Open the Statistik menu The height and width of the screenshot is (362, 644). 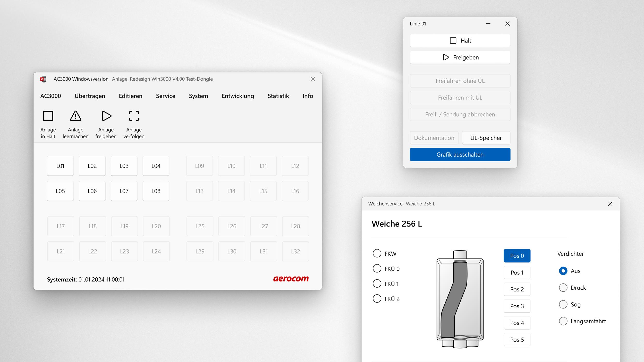(x=278, y=96)
